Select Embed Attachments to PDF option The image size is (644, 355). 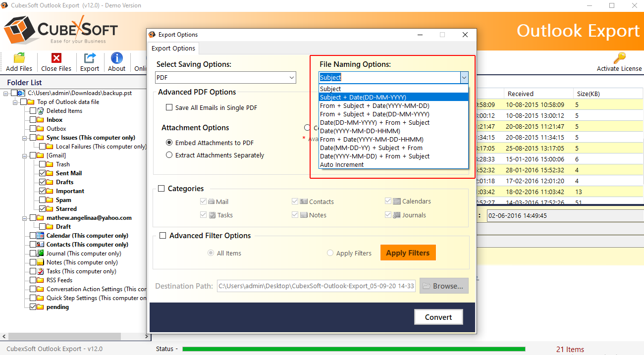click(169, 143)
